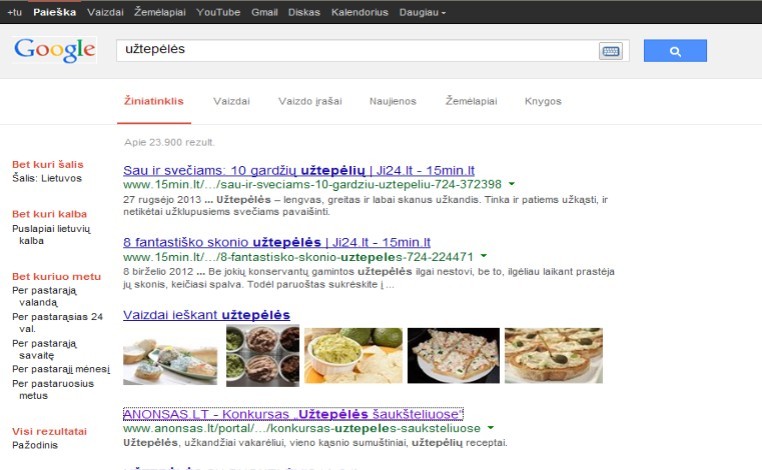Filter results 'Per pastarąsias 24 val.'
Viewport: 762px width, 470px height.
pyautogui.click(x=57, y=323)
